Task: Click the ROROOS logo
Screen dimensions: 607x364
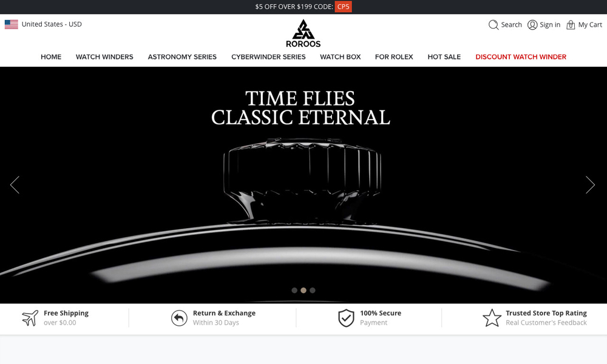Action: pos(303,33)
